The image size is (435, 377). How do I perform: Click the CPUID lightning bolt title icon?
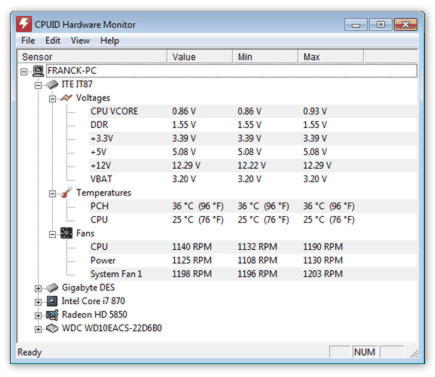pyautogui.click(x=24, y=24)
